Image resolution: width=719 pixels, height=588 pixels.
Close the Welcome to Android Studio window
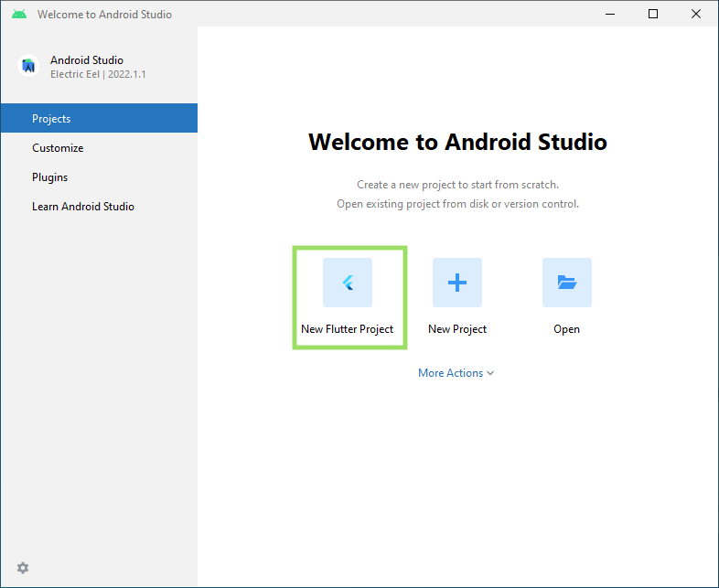click(695, 15)
